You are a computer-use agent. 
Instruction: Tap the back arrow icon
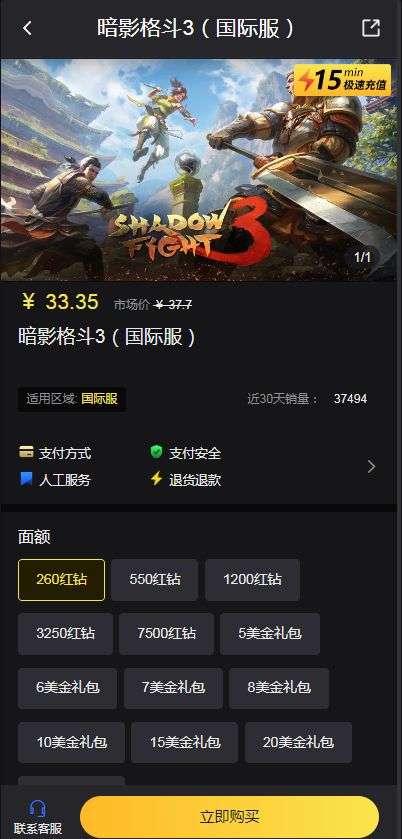[27, 28]
